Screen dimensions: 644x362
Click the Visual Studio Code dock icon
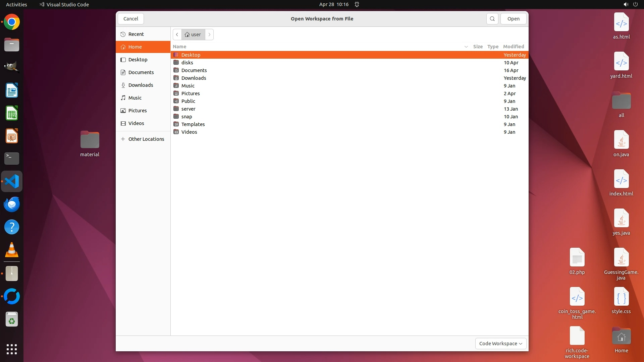tap(12, 181)
